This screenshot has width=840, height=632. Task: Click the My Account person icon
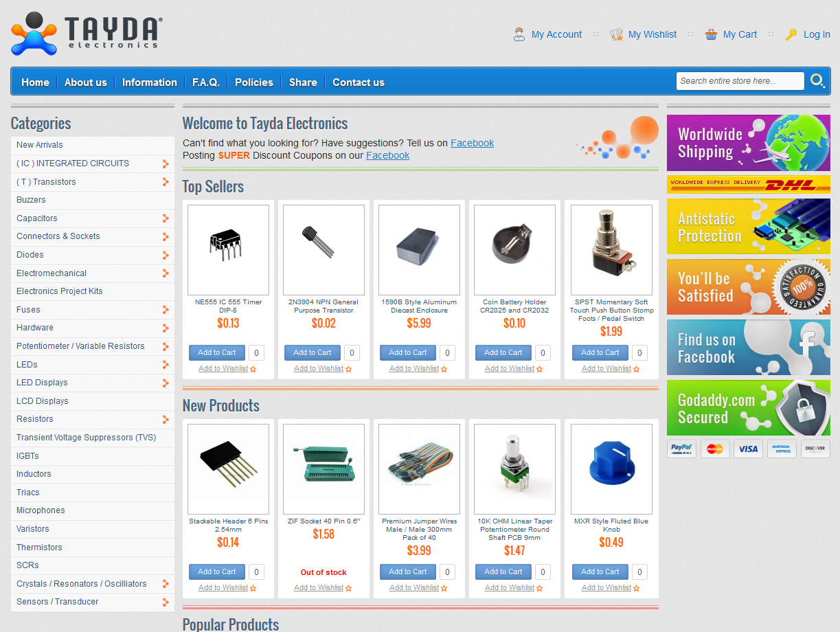click(x=519, y=34)
